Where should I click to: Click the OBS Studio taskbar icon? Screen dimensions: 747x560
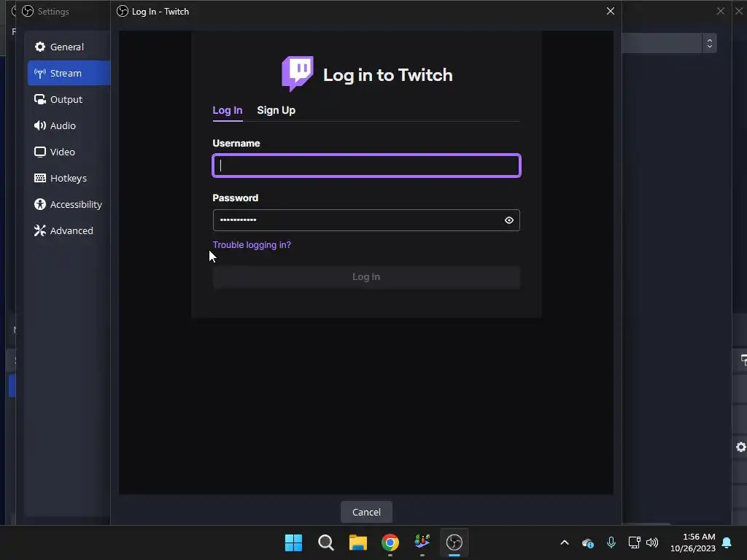454,542
